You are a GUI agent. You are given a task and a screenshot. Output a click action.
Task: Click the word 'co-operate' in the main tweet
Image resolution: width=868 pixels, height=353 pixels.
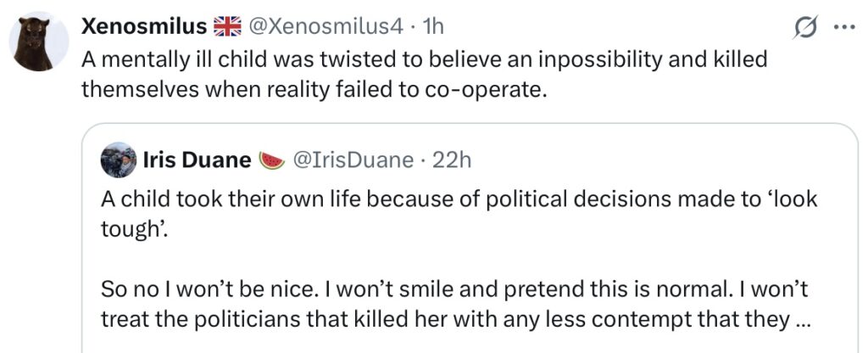point(488,89)
